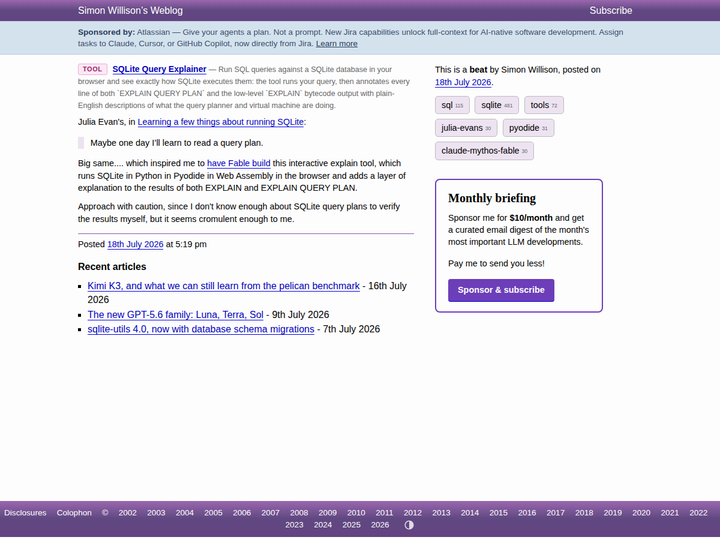Open the Colophon footer link
The width and height of the screenshot is (720, 540).
pyautogui.click(x=74, y=512)
